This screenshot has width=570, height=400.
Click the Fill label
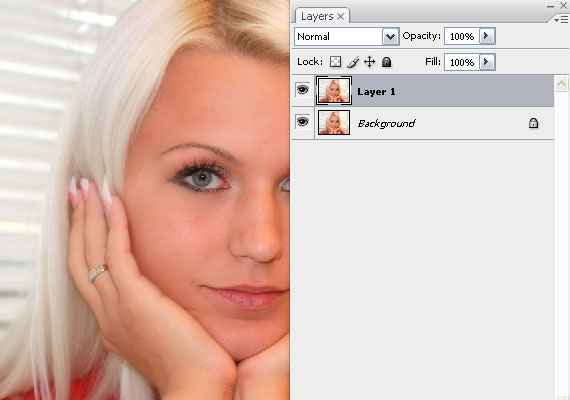point(433,62)
